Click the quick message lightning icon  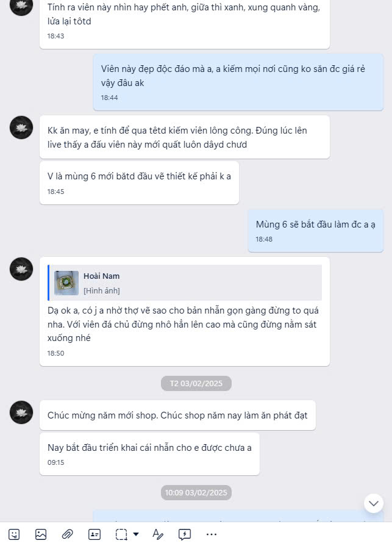[185, 534]
